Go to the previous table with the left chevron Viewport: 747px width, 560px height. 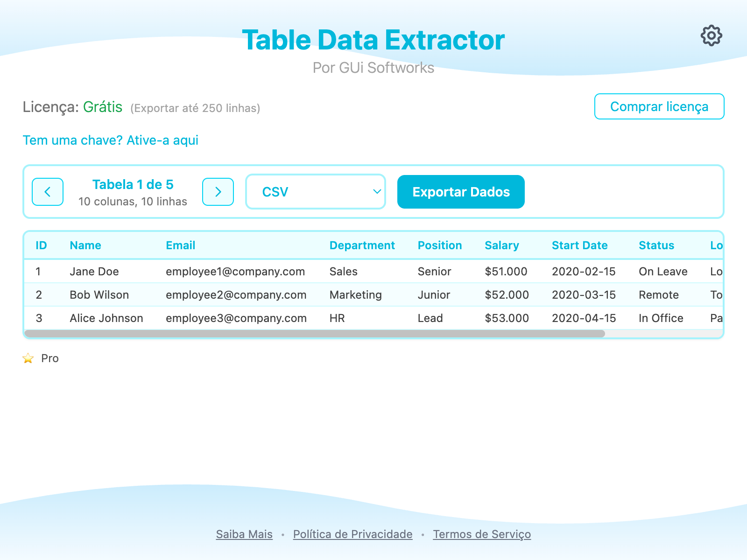[x=47, y=192]
